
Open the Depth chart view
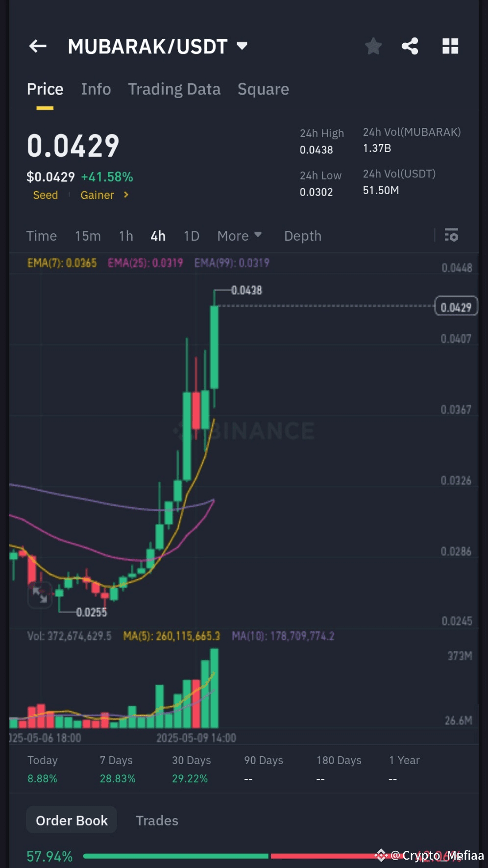302,236
